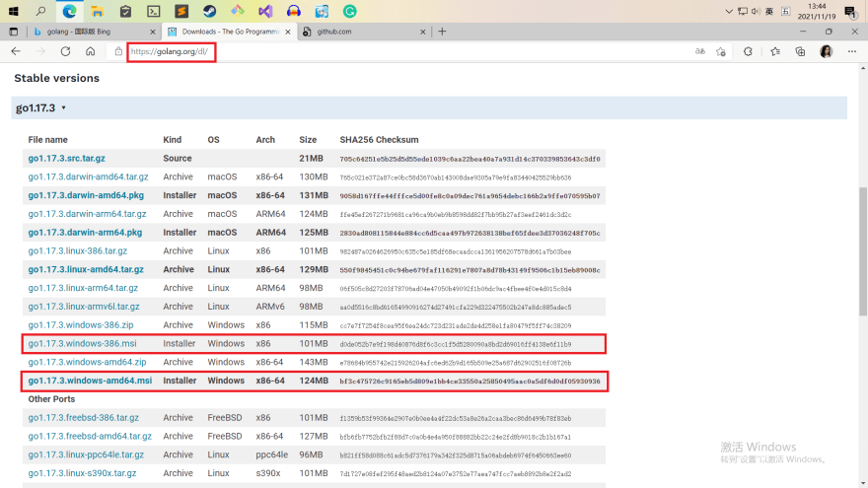Switch to the golang Bing tab
The height and width of the screenshot is (488, 868).
pos(92,32)
